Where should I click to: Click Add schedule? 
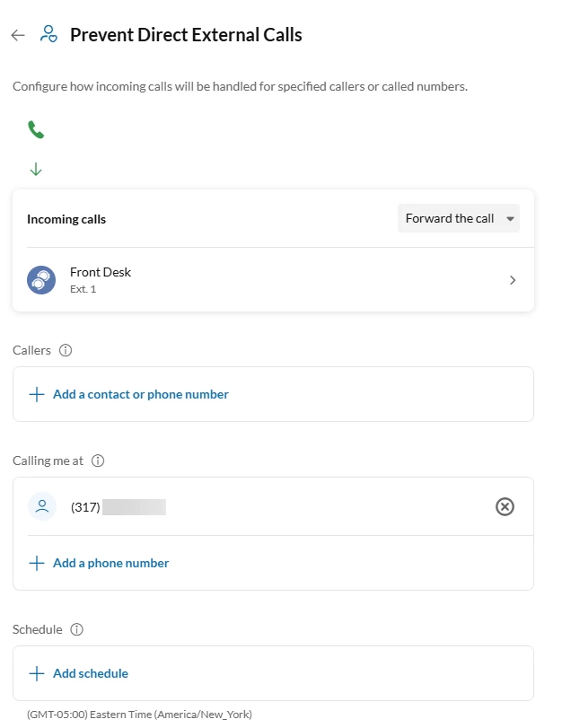point(90,673)
